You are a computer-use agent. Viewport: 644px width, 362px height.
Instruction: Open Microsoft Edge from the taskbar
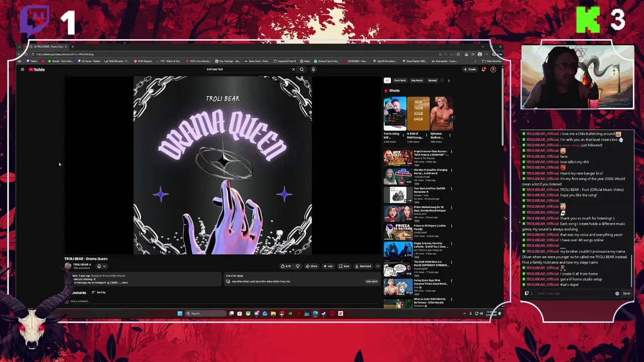pyautogui.click(x=315, y=313)
